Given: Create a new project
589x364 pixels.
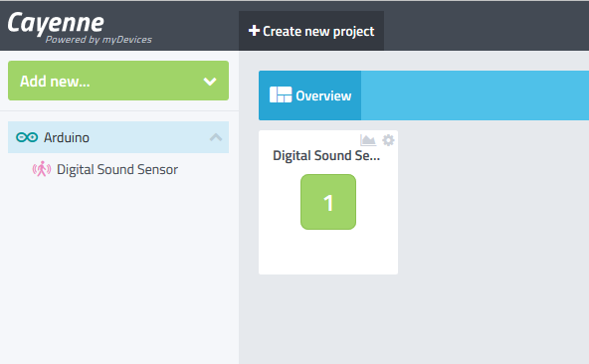Looking at the screenshot, I should point(311,31).
